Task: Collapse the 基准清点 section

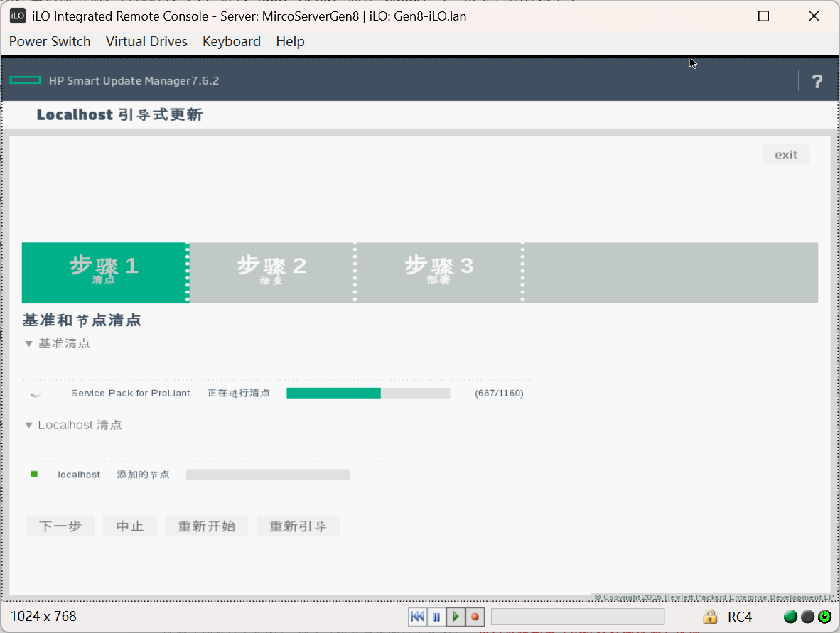Action: pos(29,344)
